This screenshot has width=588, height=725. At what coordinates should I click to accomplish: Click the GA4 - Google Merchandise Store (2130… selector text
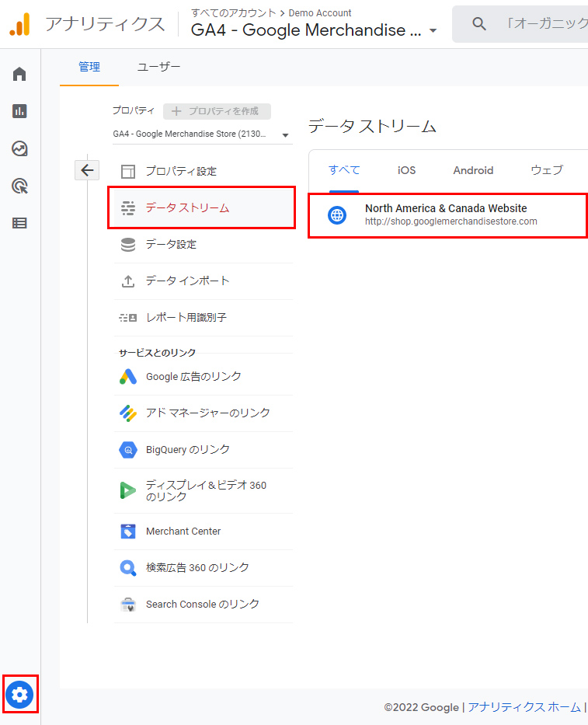[x=190, y=134]
